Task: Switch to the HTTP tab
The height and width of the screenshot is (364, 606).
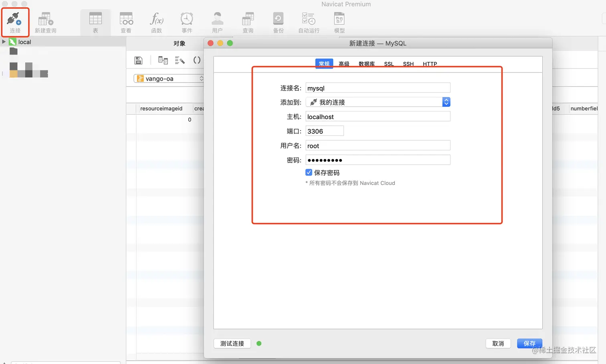Action: tap(430, 64)
